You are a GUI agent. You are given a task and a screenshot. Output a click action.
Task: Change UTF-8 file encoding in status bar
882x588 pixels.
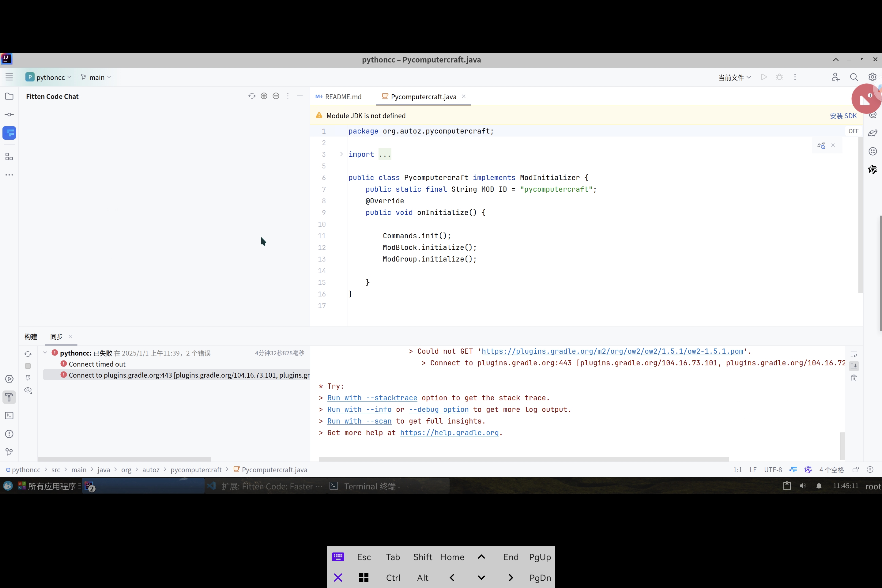point(773,470)
